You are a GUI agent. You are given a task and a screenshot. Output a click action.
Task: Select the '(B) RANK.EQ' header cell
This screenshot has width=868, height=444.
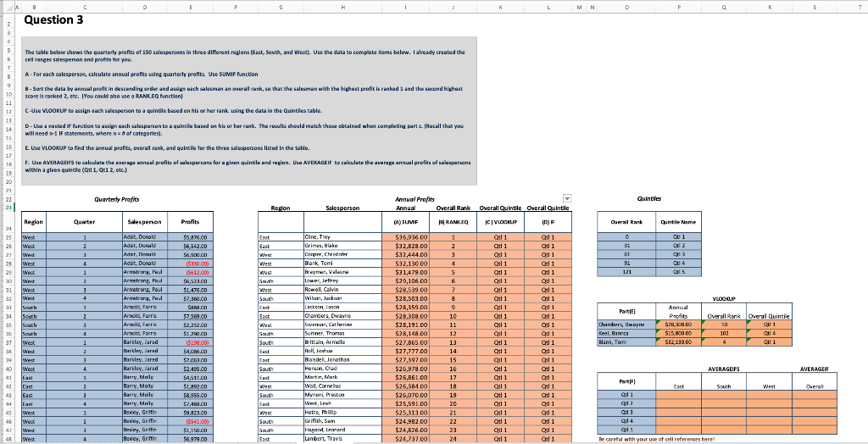coord(453,222)
